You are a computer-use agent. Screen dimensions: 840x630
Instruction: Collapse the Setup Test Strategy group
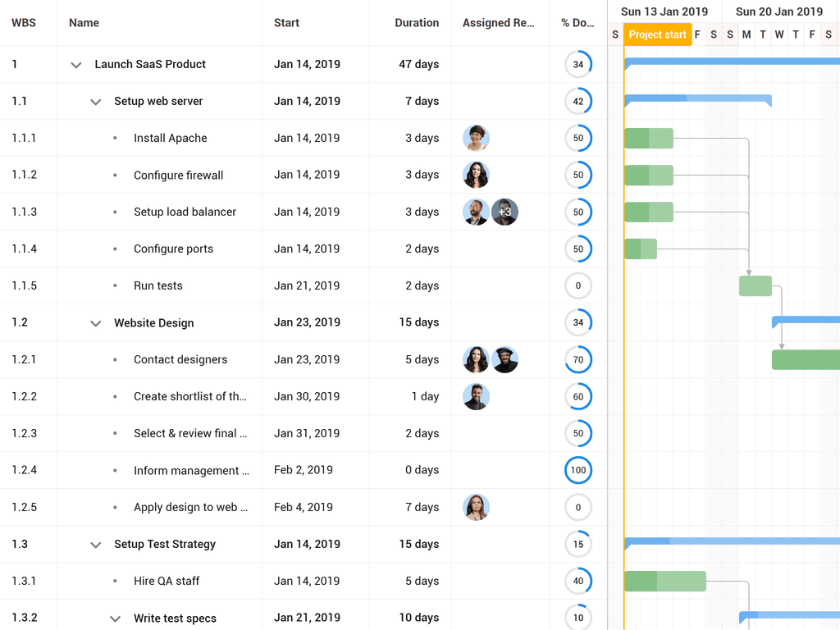click(96, 545)
